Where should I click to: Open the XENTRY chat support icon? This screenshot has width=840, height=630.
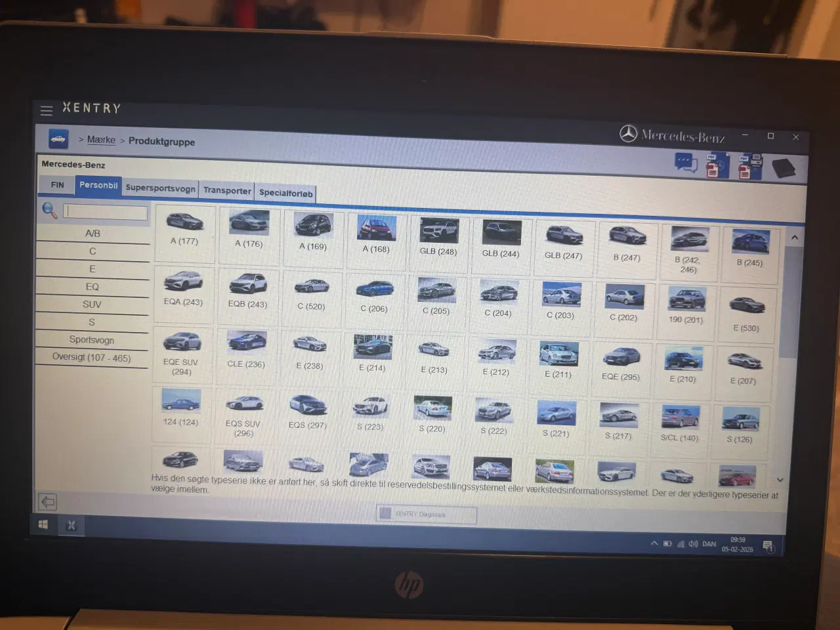686,164
